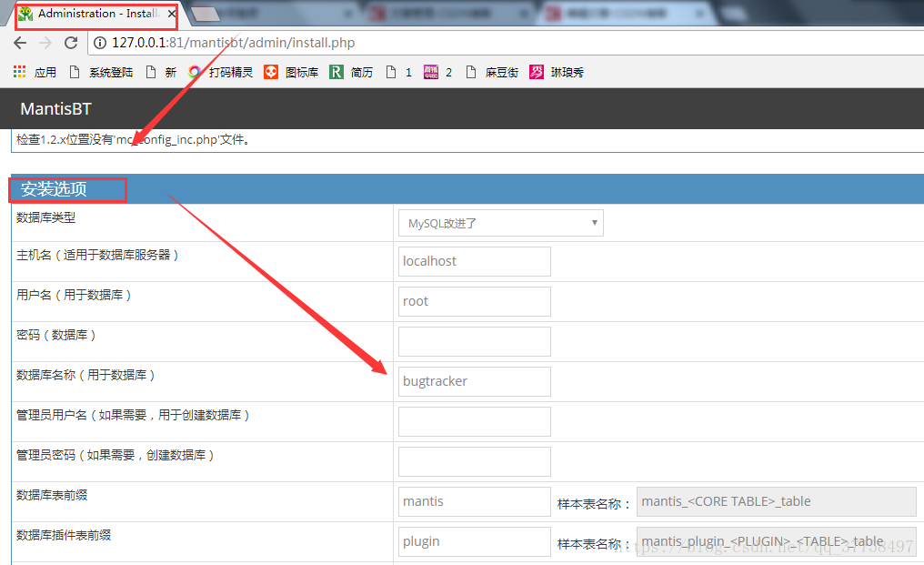Click the MantisBT favicon on the tab
Image resolution: width=924 pixels, height=565 pixels.
point(25,14)
